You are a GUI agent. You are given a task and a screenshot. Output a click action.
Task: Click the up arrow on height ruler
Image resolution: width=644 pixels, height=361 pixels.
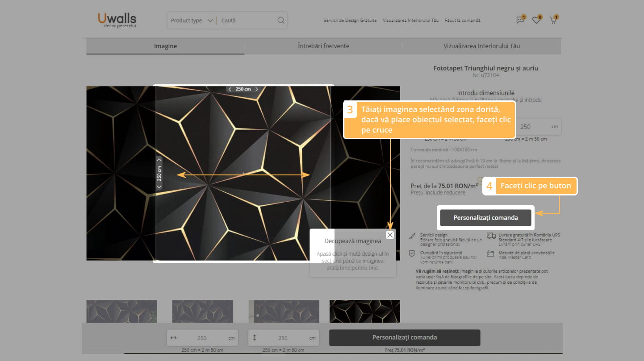[x=159, y=160]
